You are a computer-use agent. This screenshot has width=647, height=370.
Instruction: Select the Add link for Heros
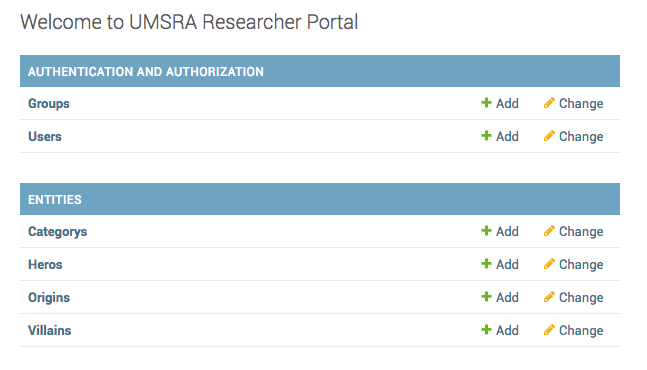[507, 264]
